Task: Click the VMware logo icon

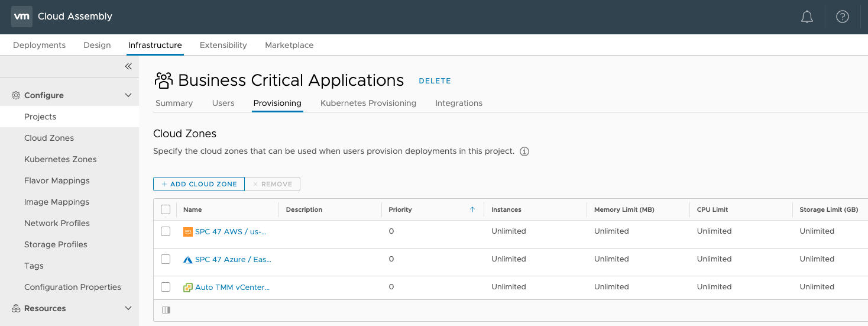Action: click(x=22, y=17)
